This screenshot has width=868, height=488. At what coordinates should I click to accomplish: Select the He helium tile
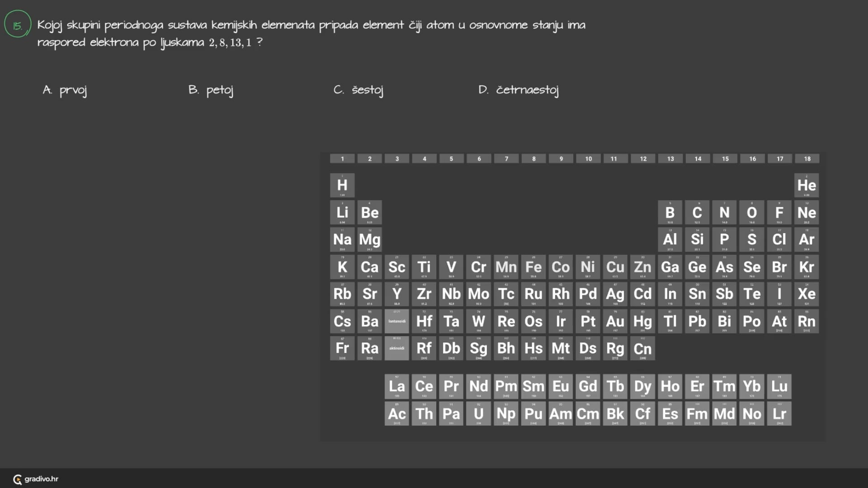pyautogui.click(x=807, y=185)
